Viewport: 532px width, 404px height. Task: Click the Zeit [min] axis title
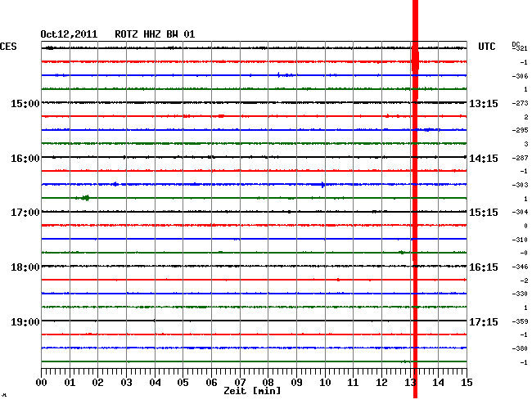point(252,391)
